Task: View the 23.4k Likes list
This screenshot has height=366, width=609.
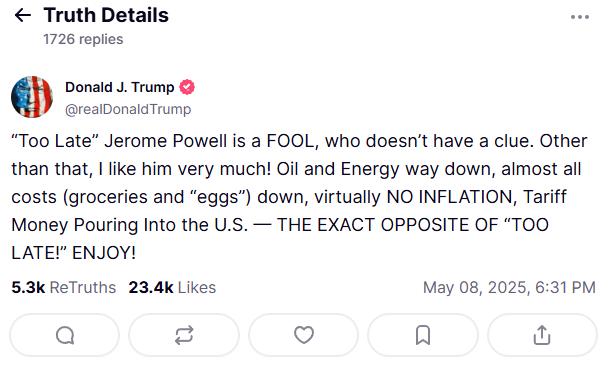Action: [172, 288]
